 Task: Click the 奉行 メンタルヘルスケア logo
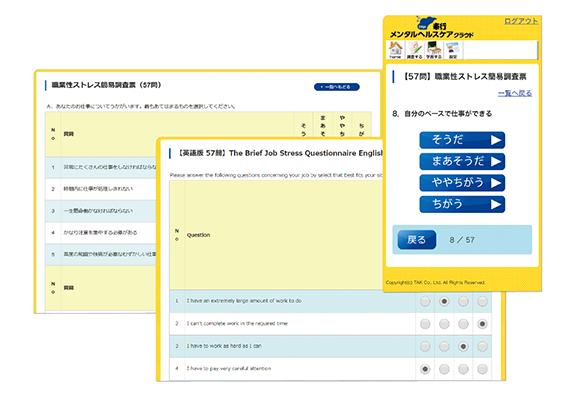[431, 28]
